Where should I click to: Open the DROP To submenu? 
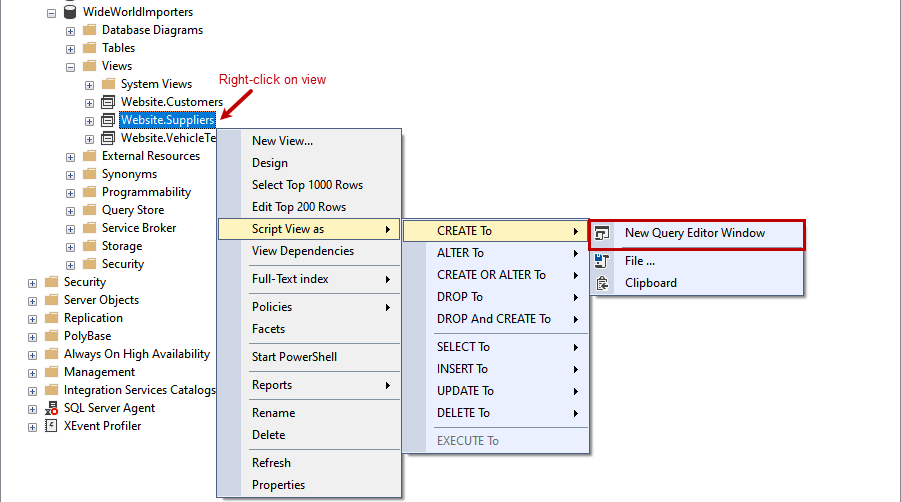495,297
